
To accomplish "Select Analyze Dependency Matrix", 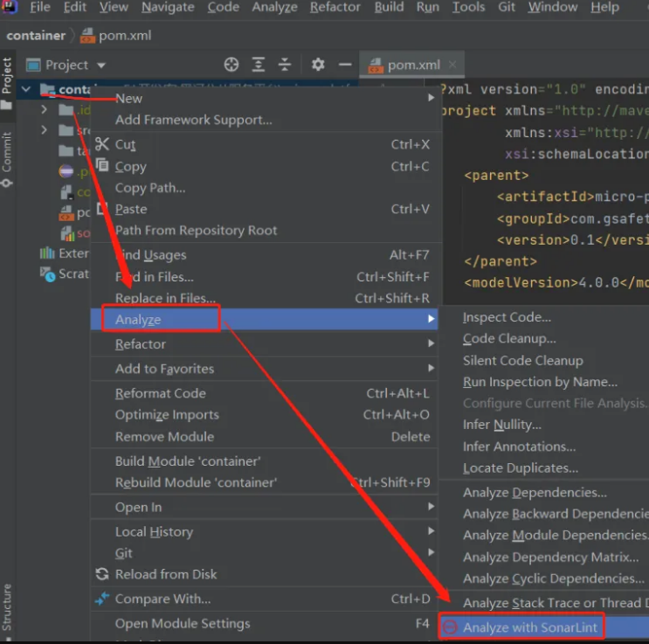I will (x=550, y=557).
